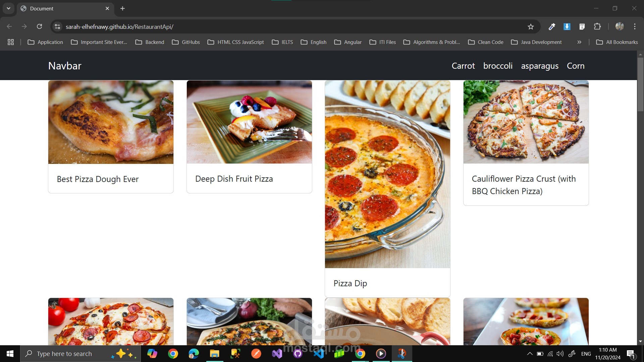Viewport: 644px width, 362px height.
Task: Reload the current page
Action: coord(39,26)
